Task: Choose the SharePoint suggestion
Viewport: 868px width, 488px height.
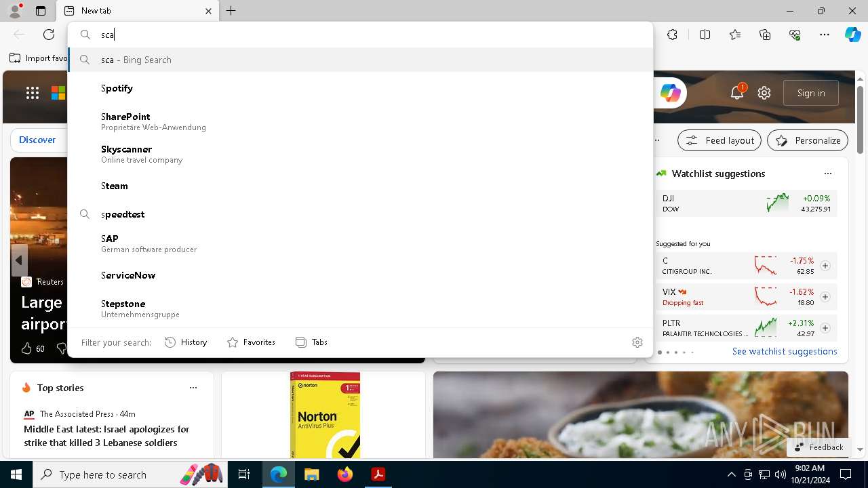Action: [360, 121]
